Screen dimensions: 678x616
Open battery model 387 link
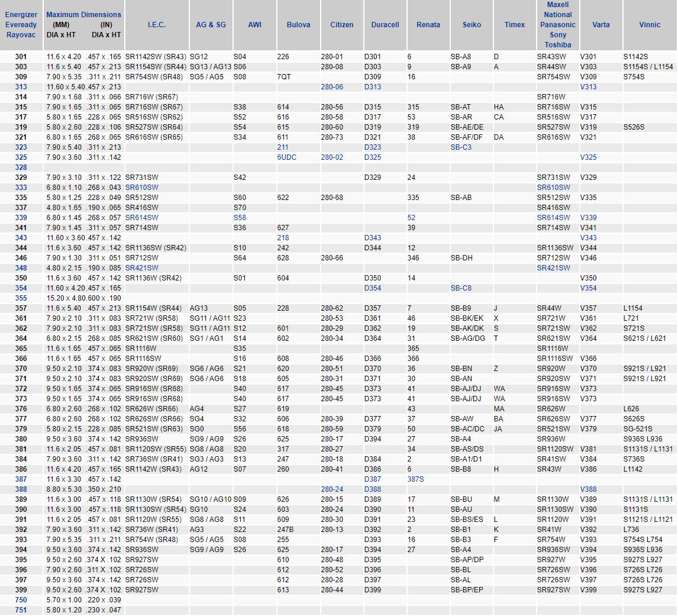coord(21,479)
